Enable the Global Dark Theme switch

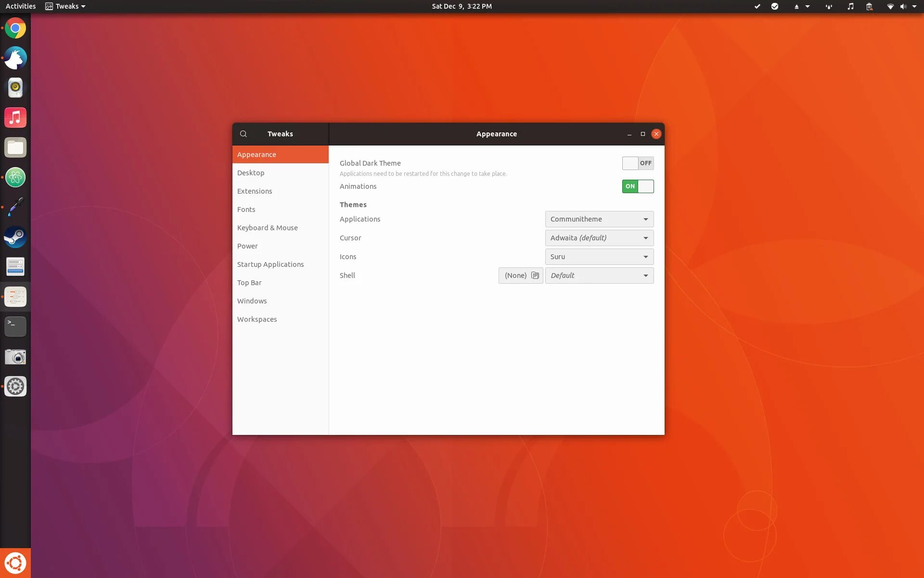(638, 163)
